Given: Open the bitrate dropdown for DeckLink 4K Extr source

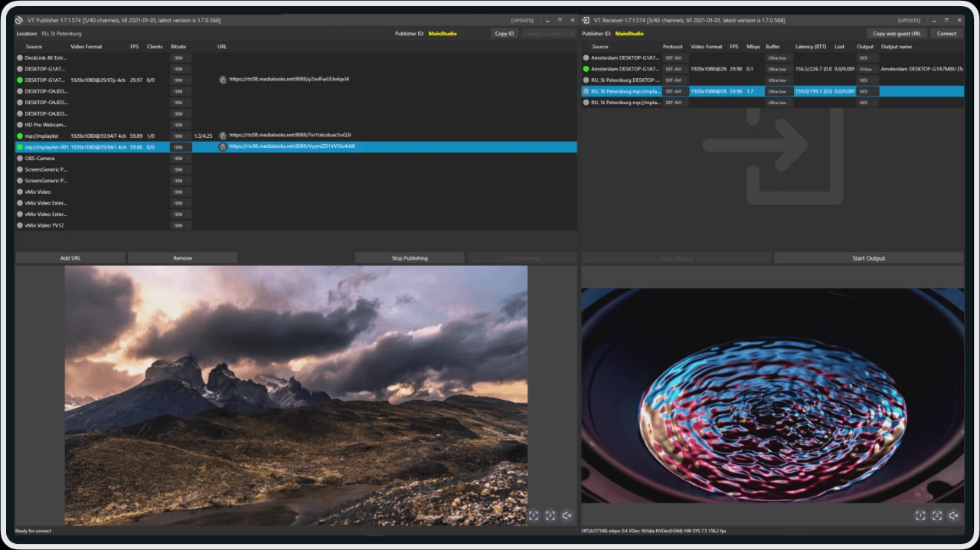Looking at the screenshot, I should (179, 57).
